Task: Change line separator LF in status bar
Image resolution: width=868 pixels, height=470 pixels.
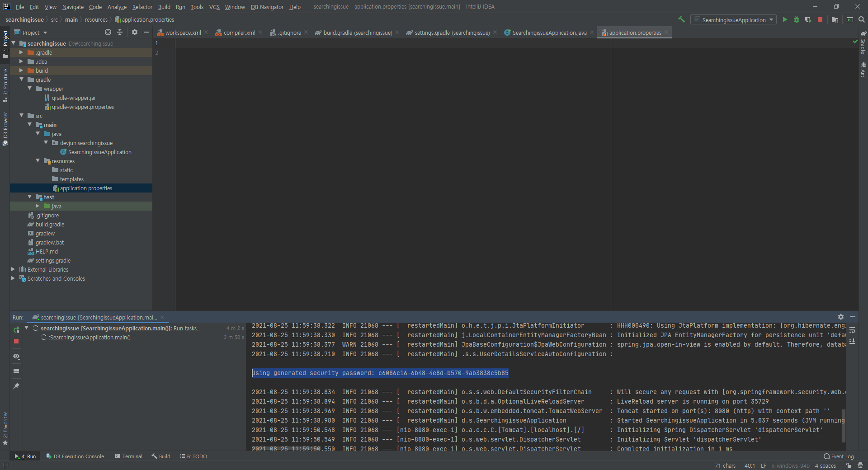Action: [x=763, y=465]
